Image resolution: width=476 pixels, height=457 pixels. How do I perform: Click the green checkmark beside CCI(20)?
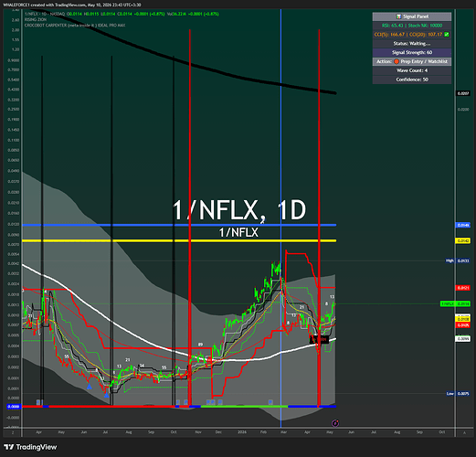coord(447,35)
